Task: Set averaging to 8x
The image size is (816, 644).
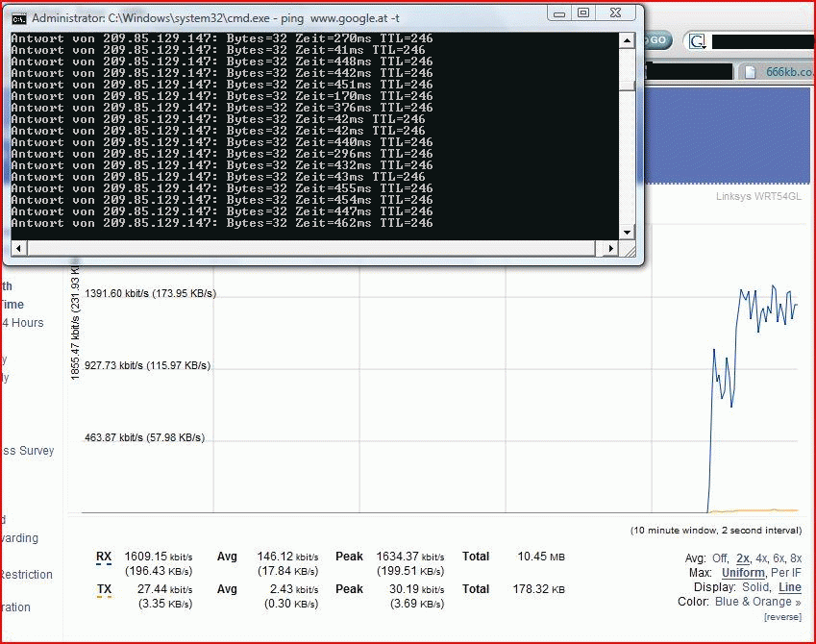Action: click(x=796, y=558)
